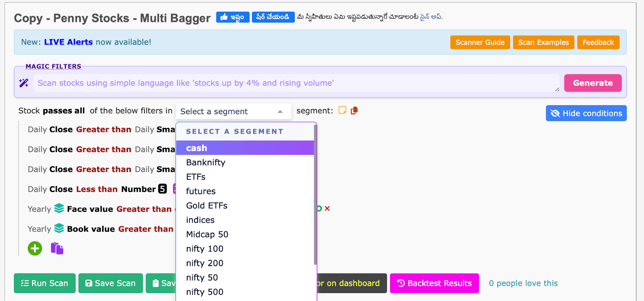Click the number 5 badge in Less than filter
Screen dimensions: 644x301
[x=162, y=189]
